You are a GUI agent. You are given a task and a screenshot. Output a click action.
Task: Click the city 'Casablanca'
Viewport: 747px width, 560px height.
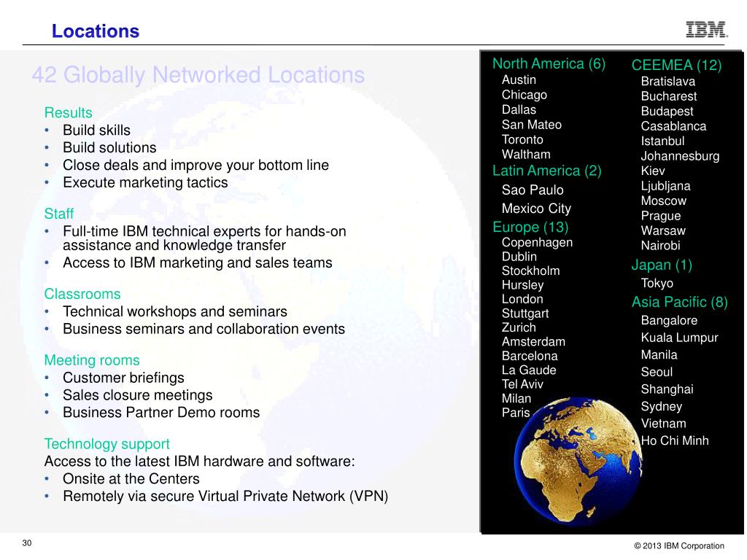pyautogui.click(x=673, y=126)
